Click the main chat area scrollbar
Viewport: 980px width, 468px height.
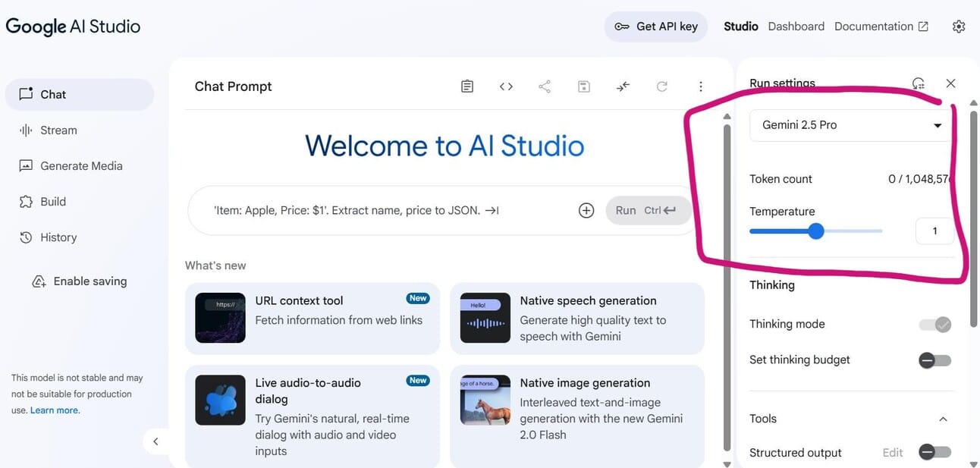pyautogui.click(x=727, y=288)
